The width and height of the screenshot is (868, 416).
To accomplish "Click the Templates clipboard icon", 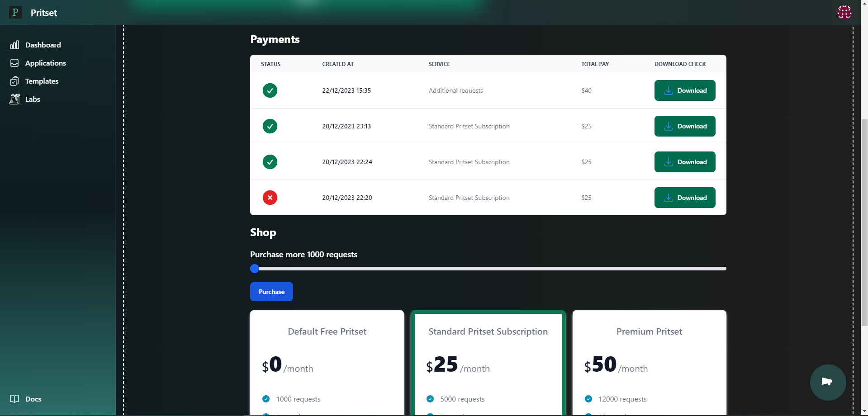I will (14, 81).
